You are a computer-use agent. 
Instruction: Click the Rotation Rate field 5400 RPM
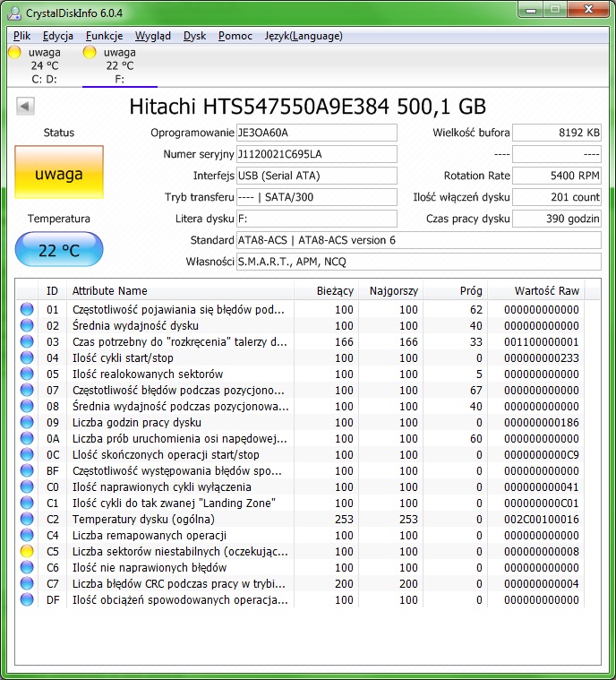[557, 176]
